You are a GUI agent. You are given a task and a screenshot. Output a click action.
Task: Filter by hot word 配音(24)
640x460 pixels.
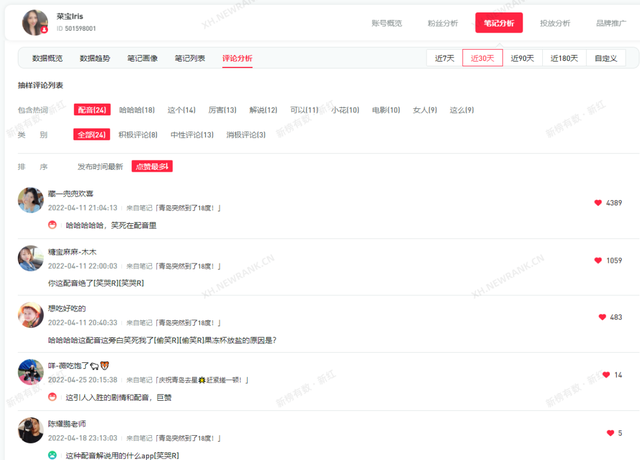[92, 110]
